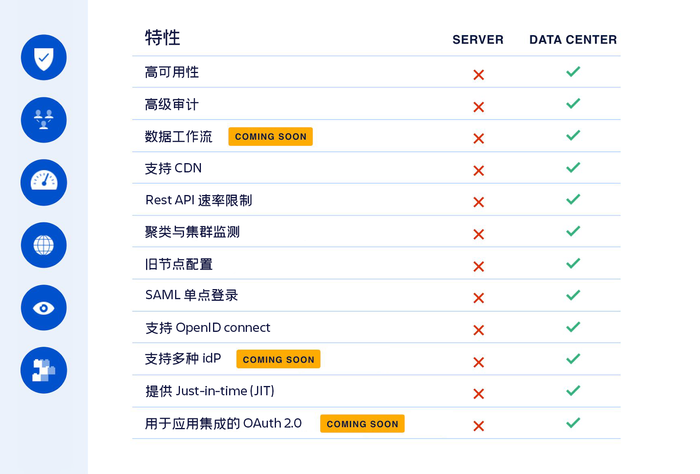700x474 pixels.
Task: Click COMING SOON badge beside 支持多种 idP
Action: click(x=278, y=359)
